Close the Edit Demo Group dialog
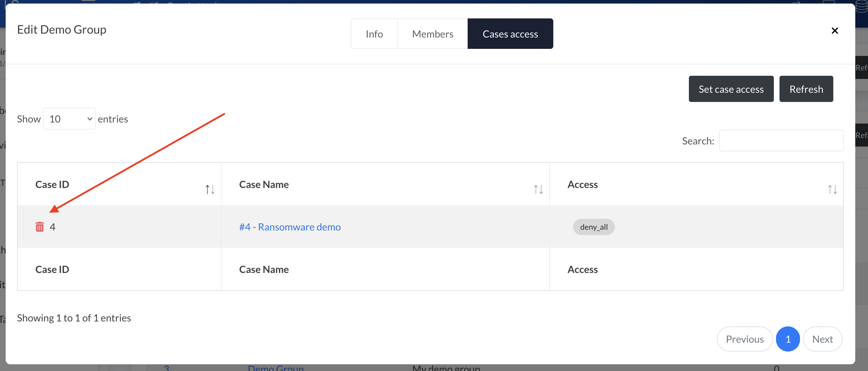The height and width of the screenshot is (371, 868). tap(835, 30)
